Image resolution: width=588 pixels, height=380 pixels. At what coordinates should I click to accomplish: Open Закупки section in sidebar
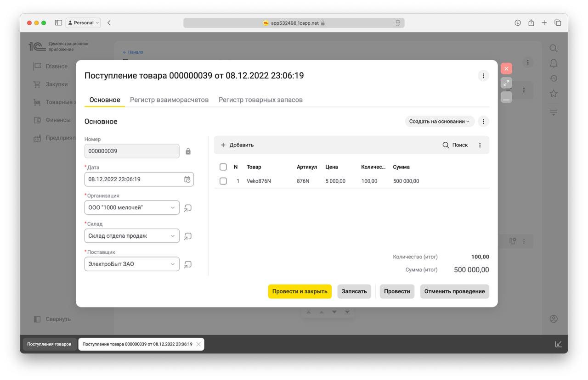click(51, 84)
